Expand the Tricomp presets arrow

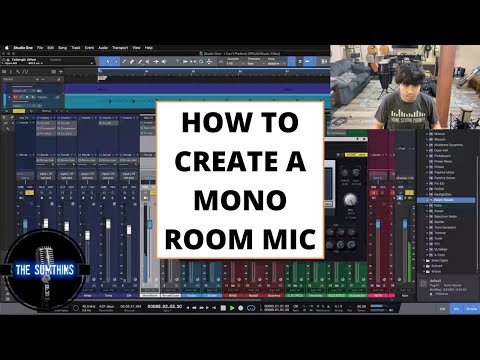427,233
